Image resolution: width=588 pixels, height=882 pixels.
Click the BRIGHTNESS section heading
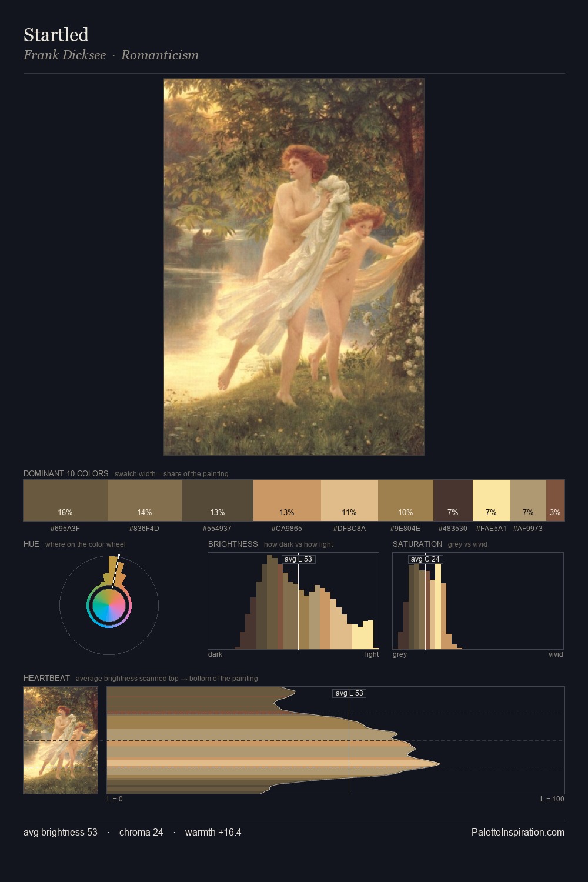coord(233,544)
